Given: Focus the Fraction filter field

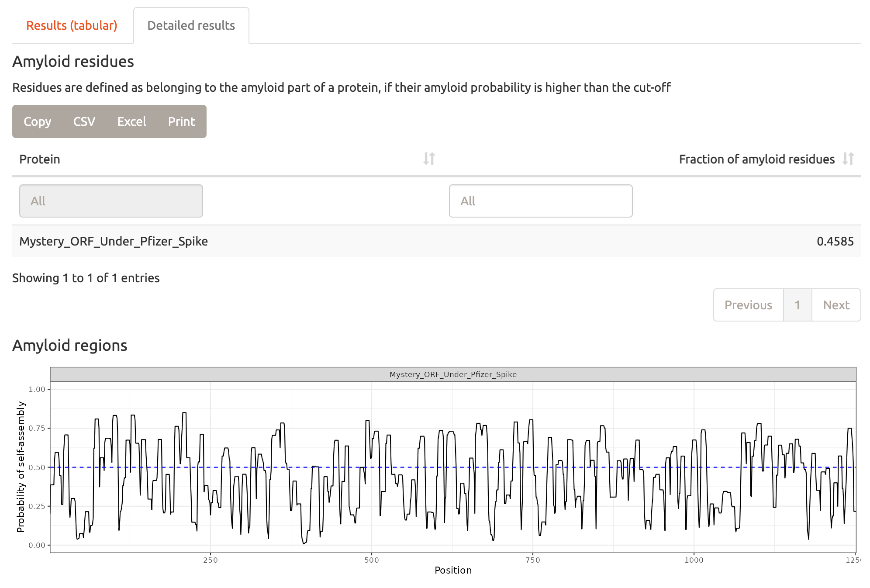Looking at the screenshot, I should click(x=540, y=201).
